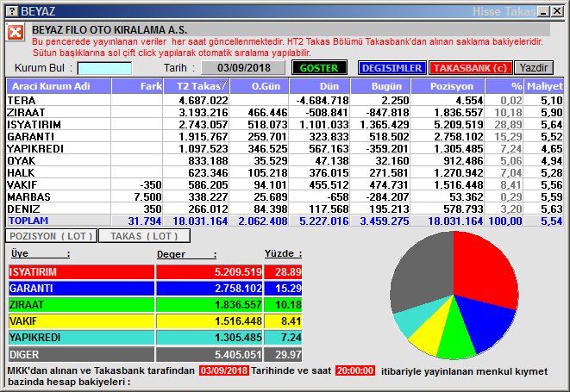The image size is (570, 392).
Task: Click the total Fark value 31.794
Action: point(145,221)
